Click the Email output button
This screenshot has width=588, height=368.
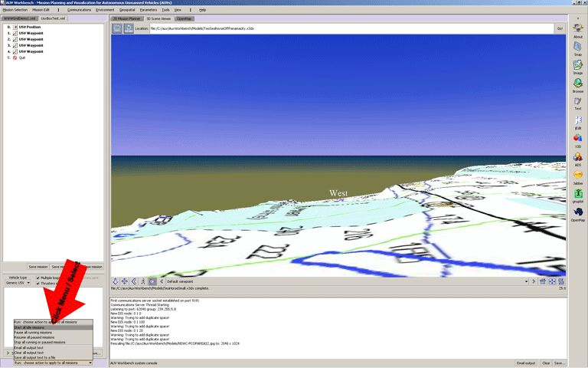pyautogui.click(x=525, y=363)
